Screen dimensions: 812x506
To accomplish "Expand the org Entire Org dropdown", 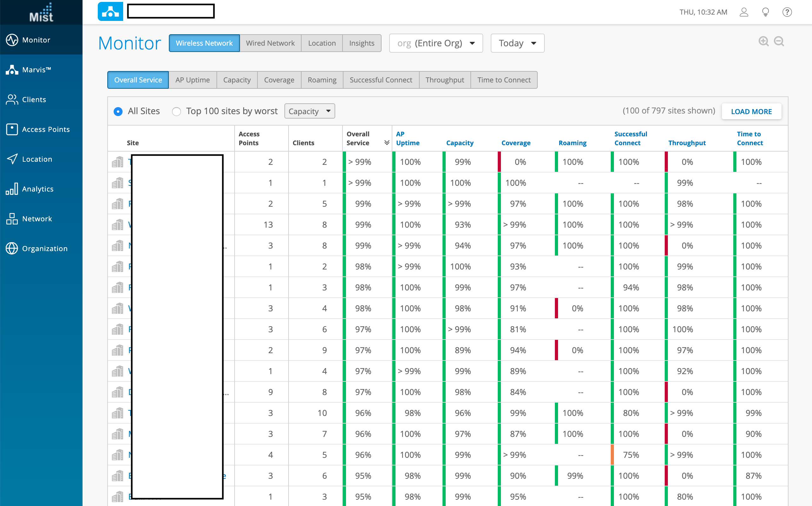I will click(x=436, y=43).
